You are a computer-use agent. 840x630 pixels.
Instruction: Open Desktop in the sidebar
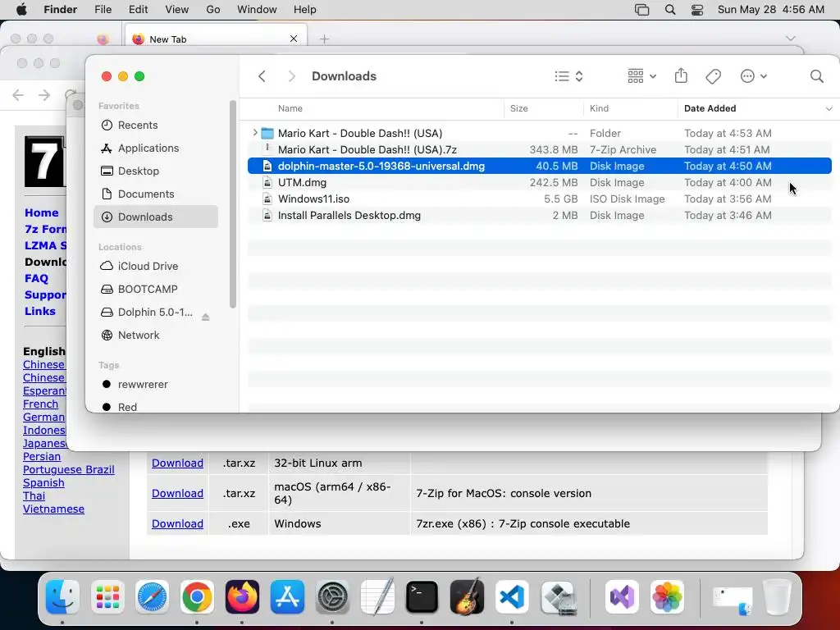156,171
